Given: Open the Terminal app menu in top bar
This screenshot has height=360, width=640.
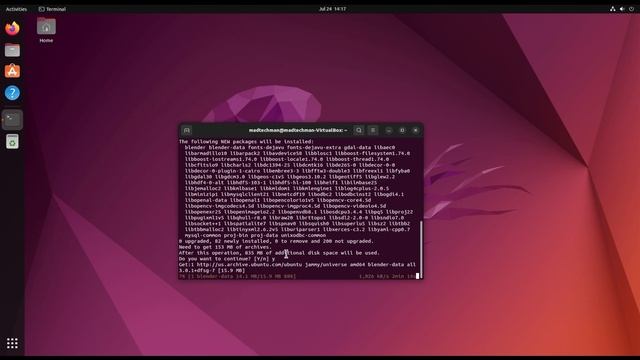Looking at the screenshot, I should pyautogui.click(x=52, y=9).
